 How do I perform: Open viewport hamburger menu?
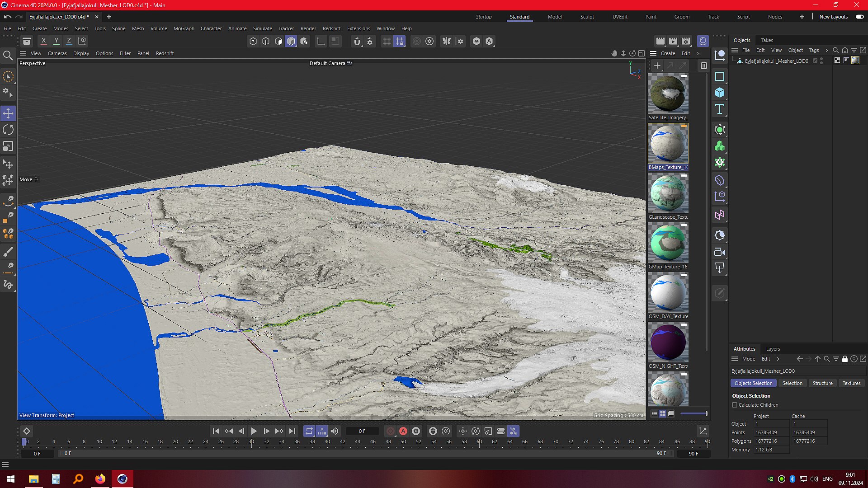[23, 53]
